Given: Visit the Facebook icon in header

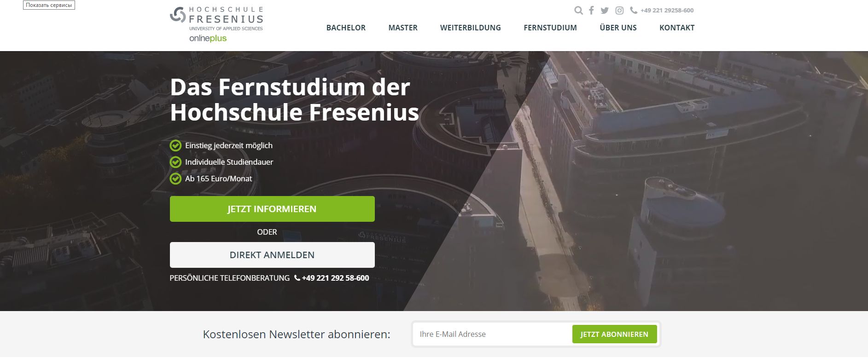Looking at the screenshot, I should click(x=591, y=11).
